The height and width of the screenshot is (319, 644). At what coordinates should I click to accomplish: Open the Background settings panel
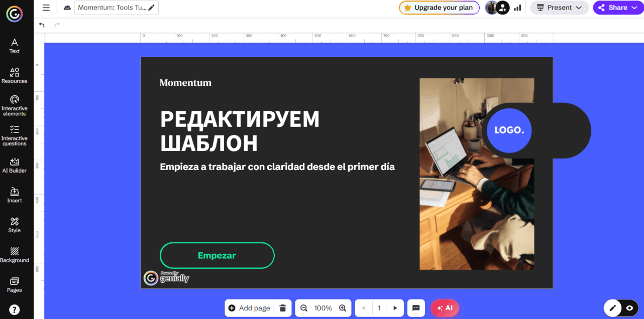click(15, 255)
